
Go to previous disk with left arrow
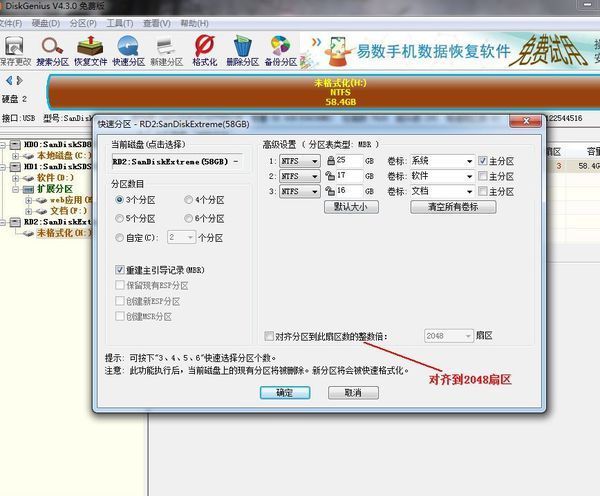[x=9, y=80]
